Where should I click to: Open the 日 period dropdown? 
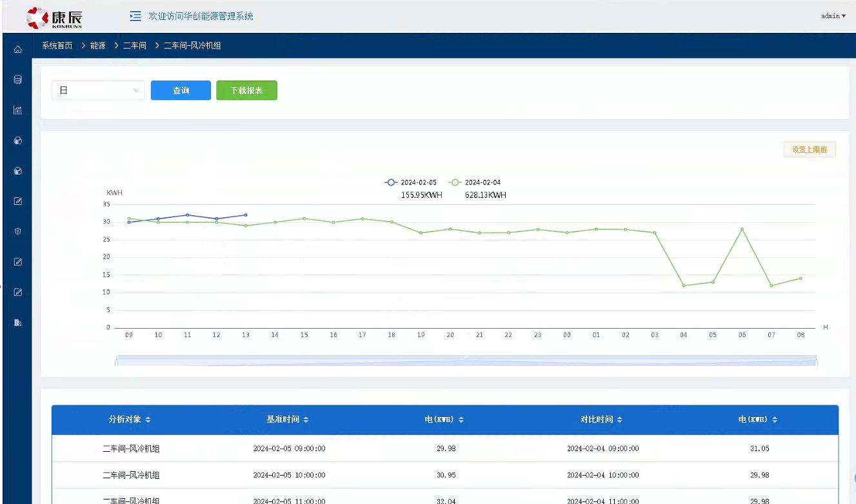tap(99, 91)
